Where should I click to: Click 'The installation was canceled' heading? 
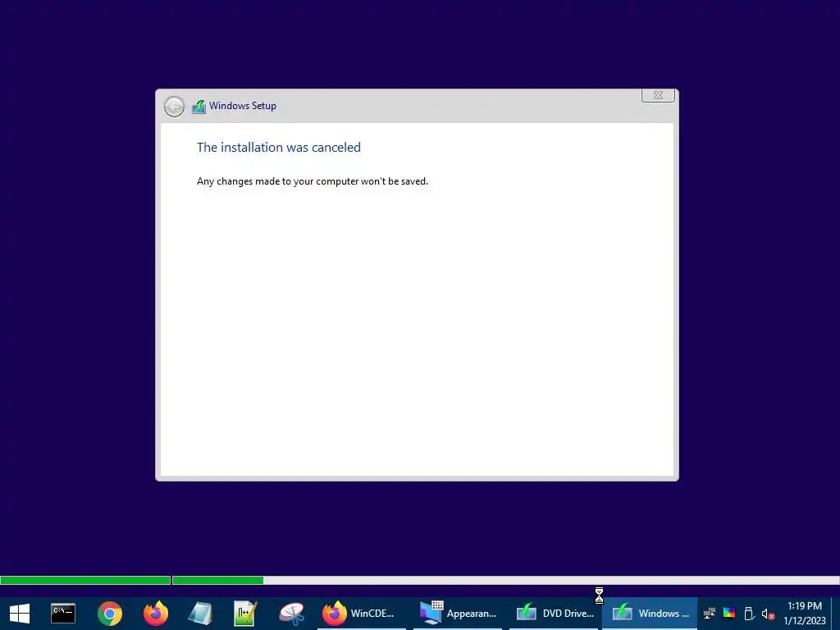pos(279,148)
